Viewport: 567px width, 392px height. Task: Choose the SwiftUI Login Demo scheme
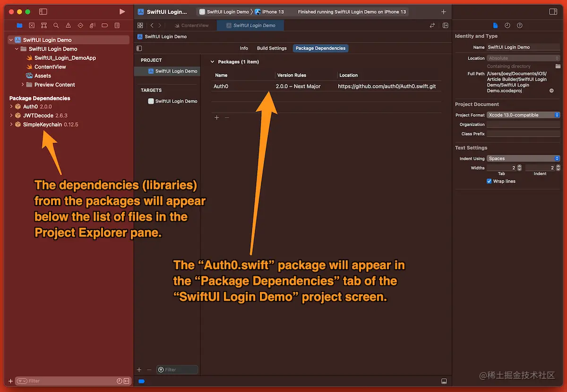[x=224, y=12]
